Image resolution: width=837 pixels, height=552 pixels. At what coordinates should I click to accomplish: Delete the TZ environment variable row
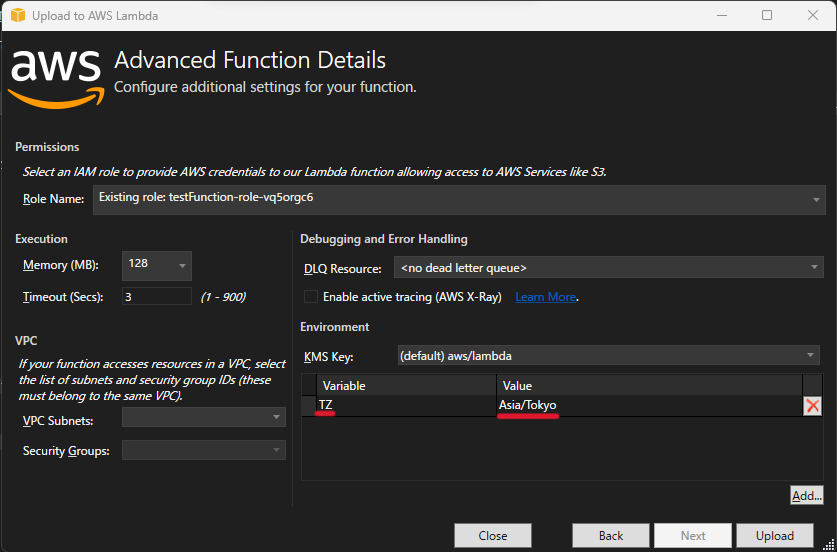812,406
